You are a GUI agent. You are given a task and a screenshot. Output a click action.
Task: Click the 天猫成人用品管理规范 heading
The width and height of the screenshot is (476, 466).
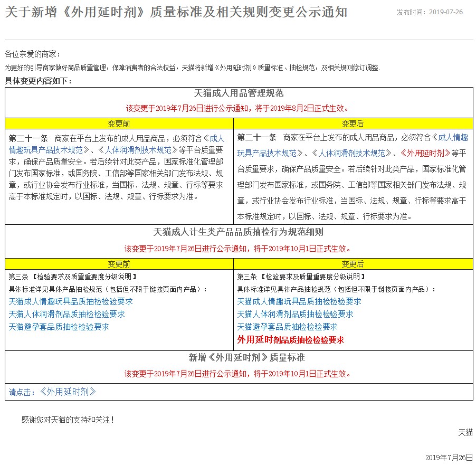coord(239,93)
